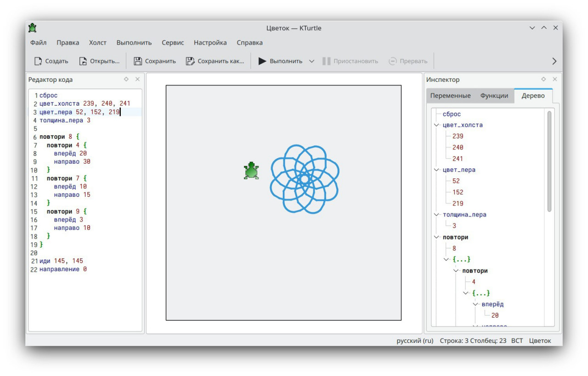Collapse the цвет_холста tree node
The height and width of the screenshot is (376, 588).
pos(436,125)
